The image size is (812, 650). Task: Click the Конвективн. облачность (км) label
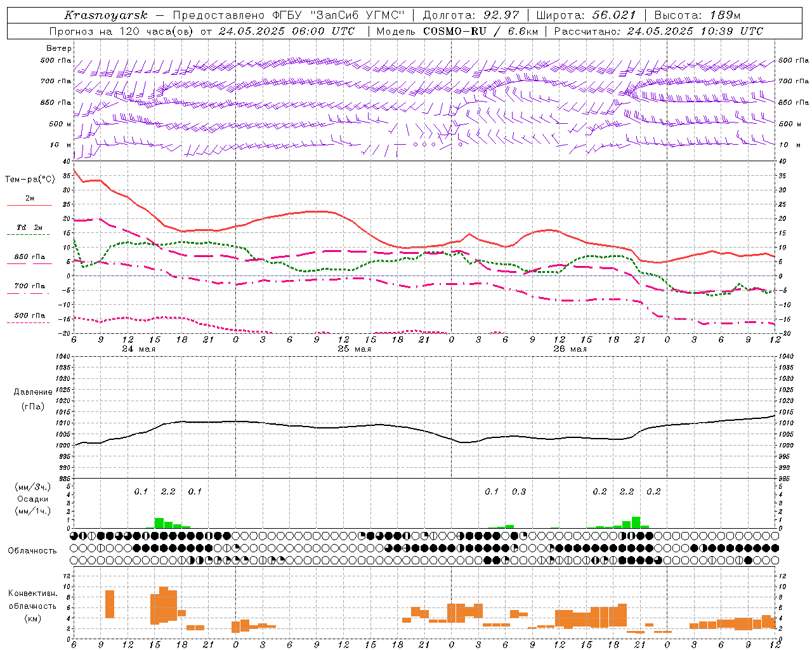point(32,606)
